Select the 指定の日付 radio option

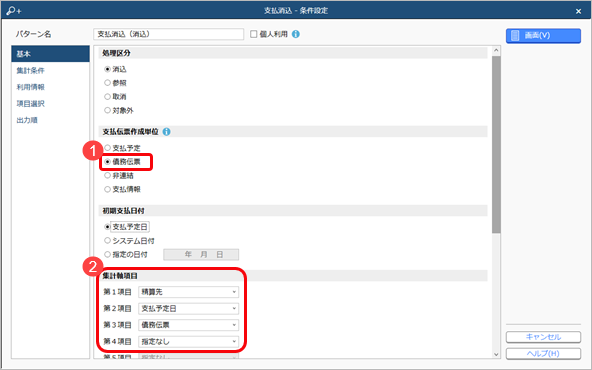click(108, 254)
